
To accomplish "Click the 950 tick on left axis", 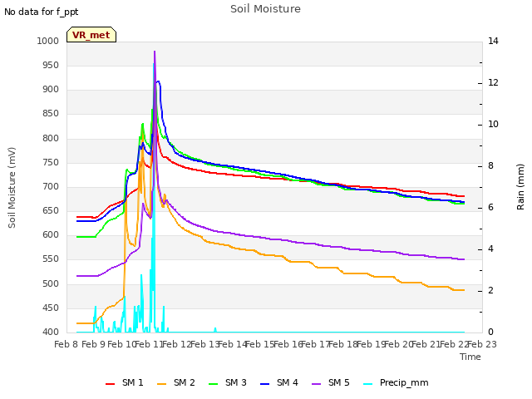I will (x=51, y=65).
